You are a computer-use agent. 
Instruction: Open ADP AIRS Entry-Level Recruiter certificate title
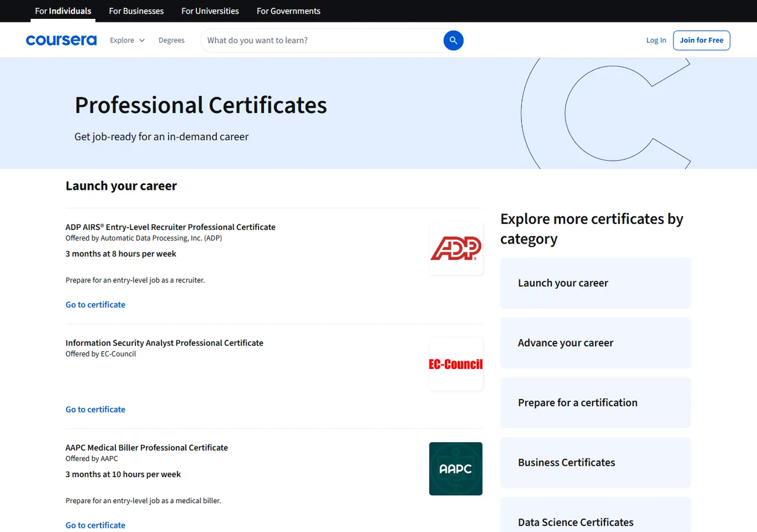click(x=170, y=227)
